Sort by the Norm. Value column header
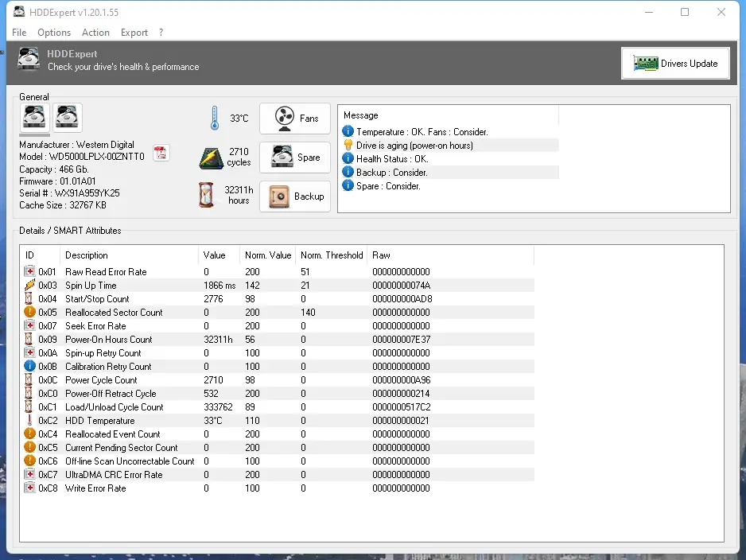 pyautogui.click(x=267, y=255)
